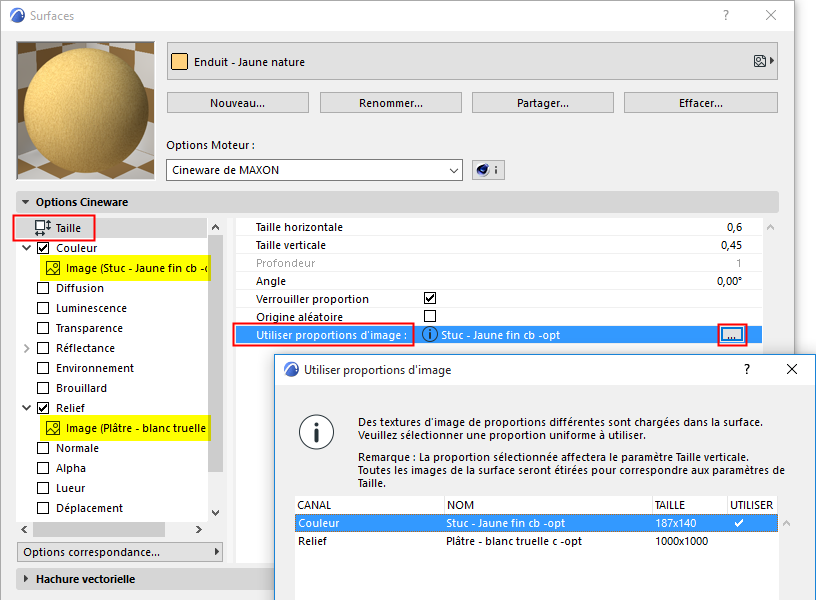Click the yellow Enduit surface color swatch
816x600 pixels.
pos(180,61)
